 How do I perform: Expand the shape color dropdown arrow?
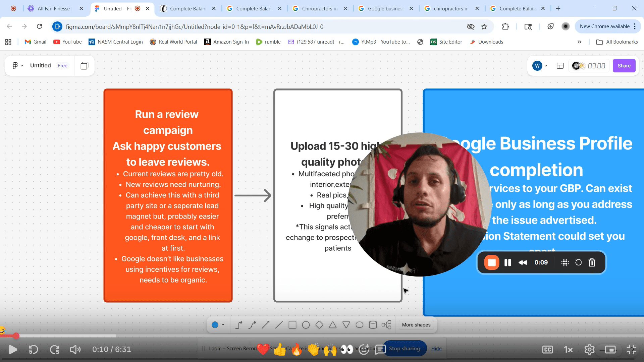pyautogui.click(x=223, y=325)
